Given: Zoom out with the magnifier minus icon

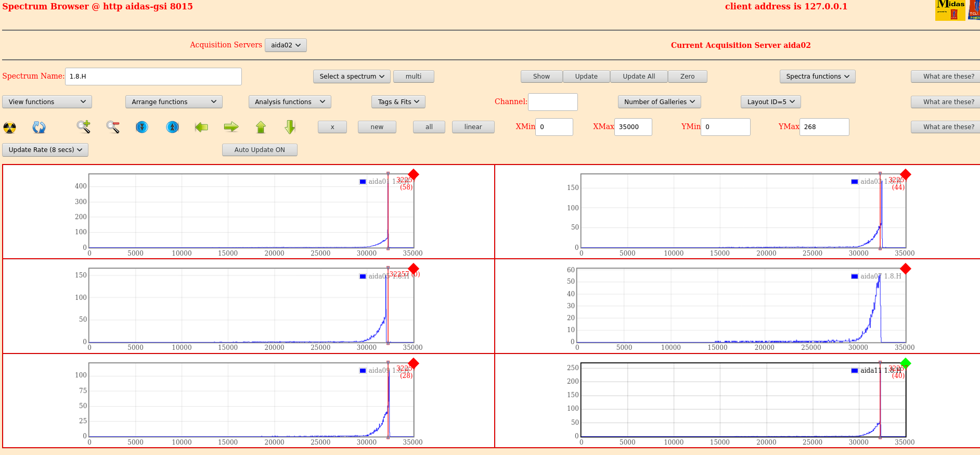Looking at the screenshot, I should (113, 127).
